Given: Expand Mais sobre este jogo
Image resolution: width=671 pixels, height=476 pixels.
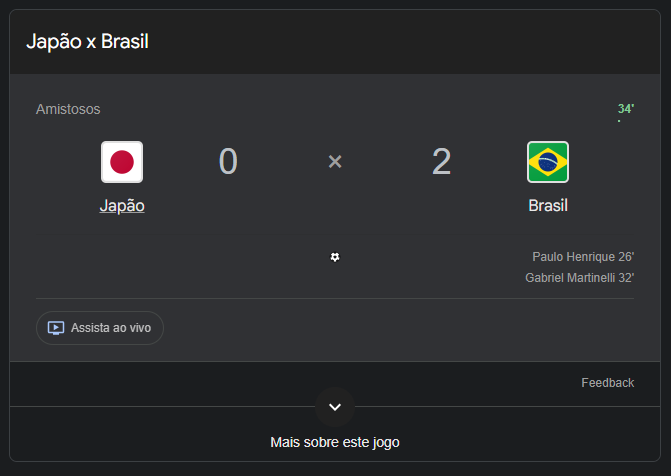Looking at the screenshot, I should coord(335,442).
